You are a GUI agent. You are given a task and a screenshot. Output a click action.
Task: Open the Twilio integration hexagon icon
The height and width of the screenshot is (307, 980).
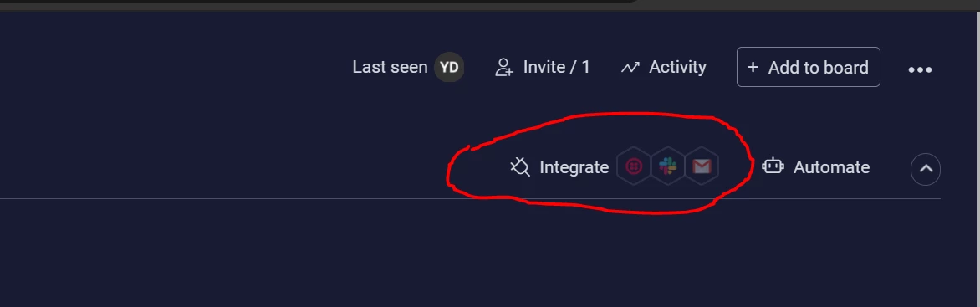coord(634,167)
